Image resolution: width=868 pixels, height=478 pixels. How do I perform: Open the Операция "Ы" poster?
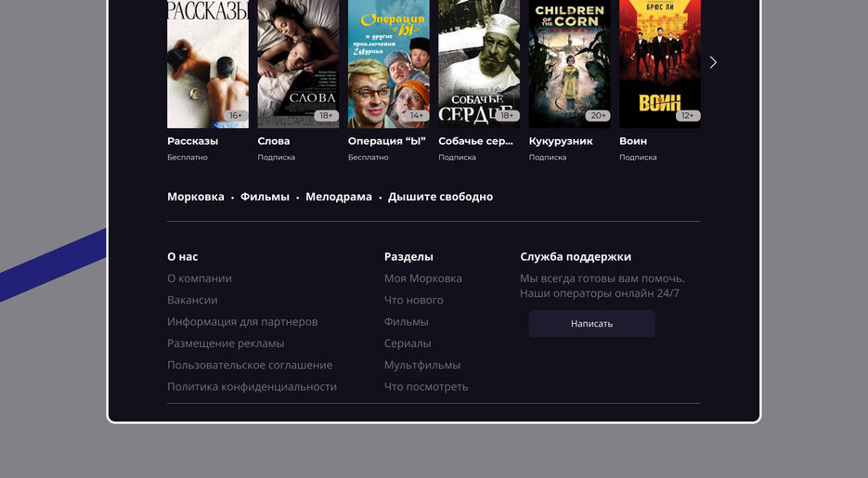389,64
